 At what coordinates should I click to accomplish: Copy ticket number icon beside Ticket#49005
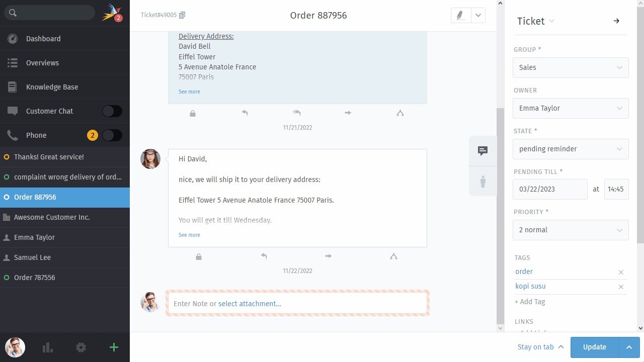182,15
